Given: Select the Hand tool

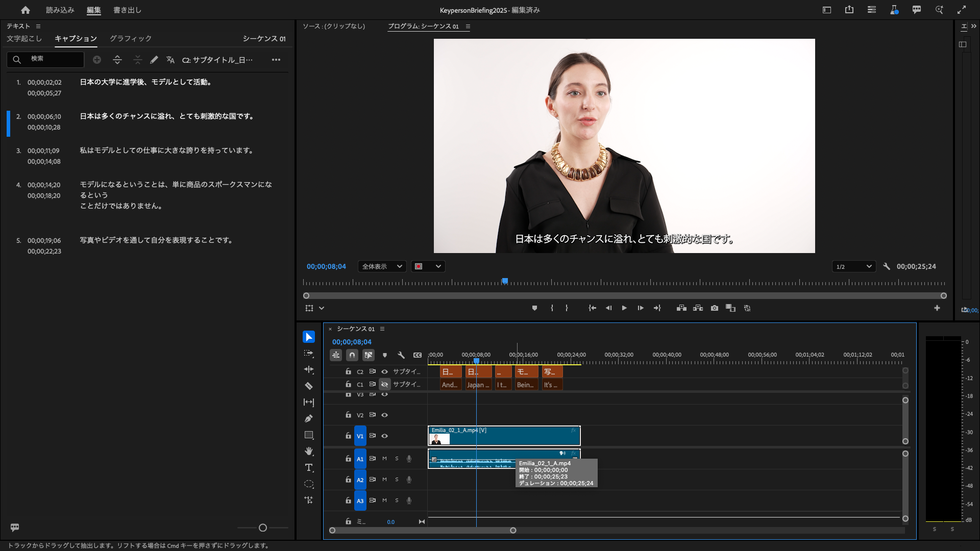Looking at the screenshot, I should point(309,452).
